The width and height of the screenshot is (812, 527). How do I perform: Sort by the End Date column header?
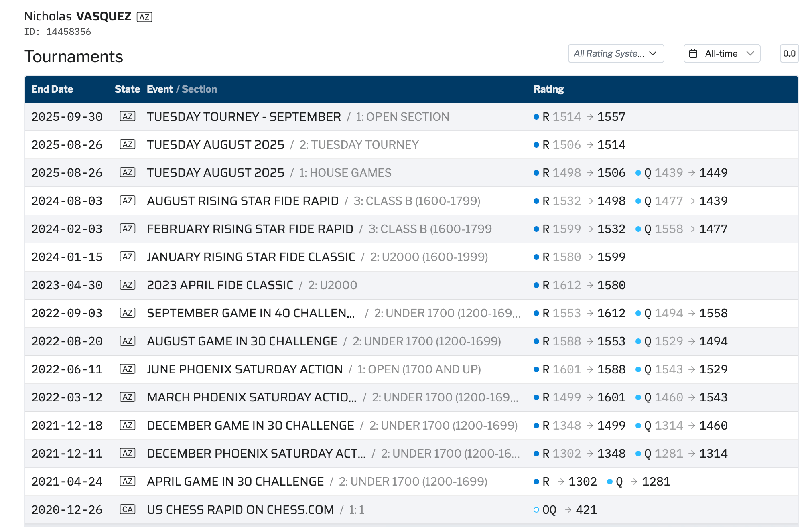pyautogui.click(x=52, y=89)
